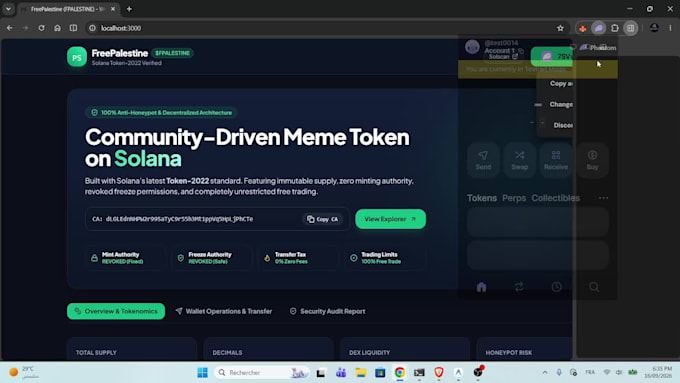Select the Perps tab in Phantom
The image size is (680, 383).
[514, 198]
